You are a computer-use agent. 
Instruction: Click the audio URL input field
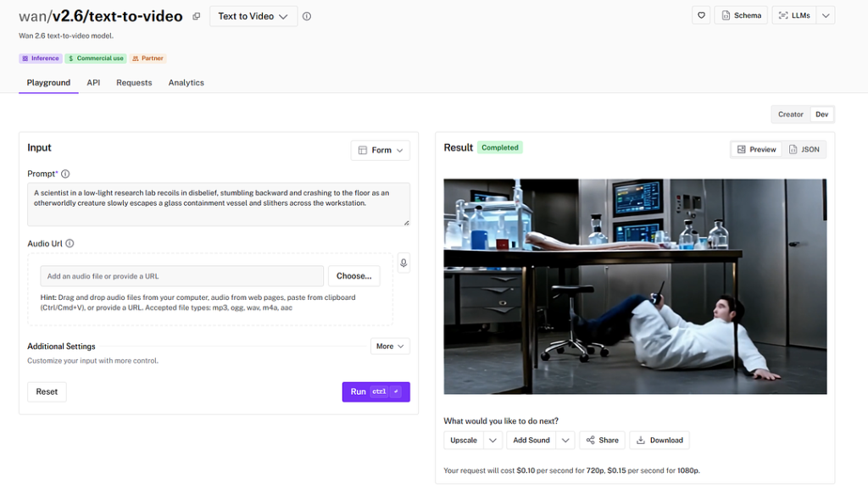(181, 276)
